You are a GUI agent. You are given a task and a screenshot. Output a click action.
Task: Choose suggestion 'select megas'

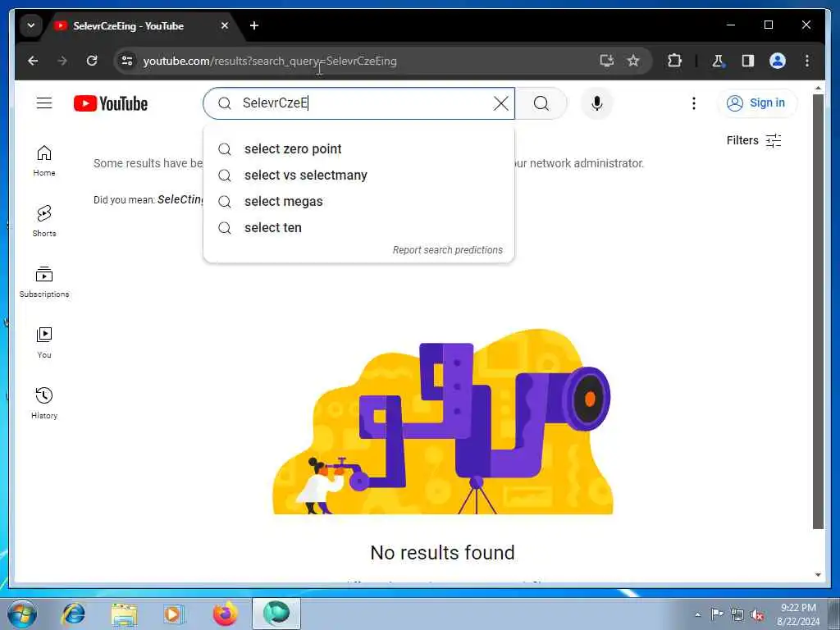pyautogui.click(x=359, y=202)
